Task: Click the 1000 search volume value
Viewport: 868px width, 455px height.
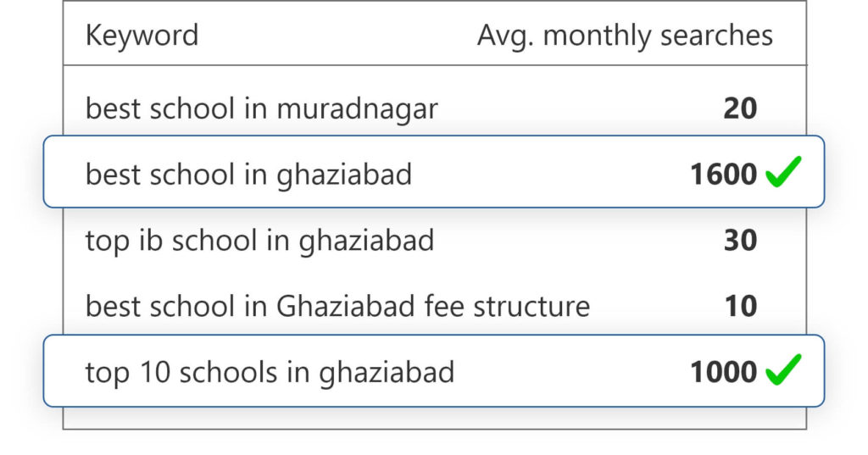Action: [x=724, y=372]
